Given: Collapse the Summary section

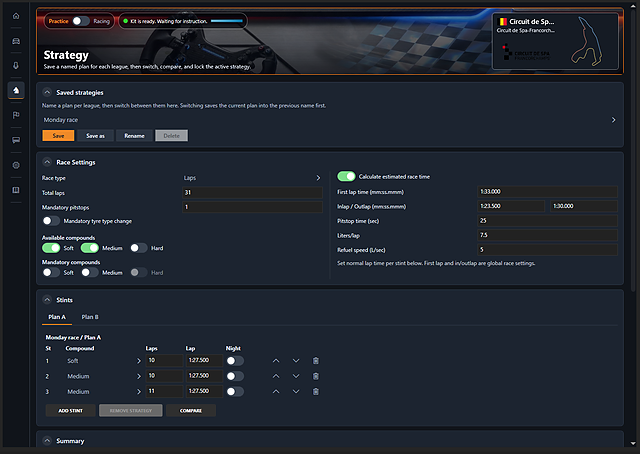Looking at the screenshot, I should (47, 441).
